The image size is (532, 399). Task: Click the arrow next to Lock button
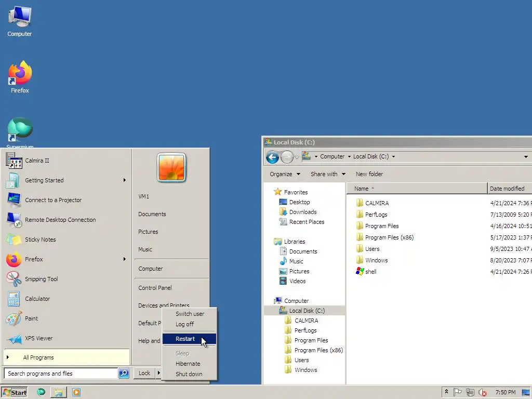158,373
